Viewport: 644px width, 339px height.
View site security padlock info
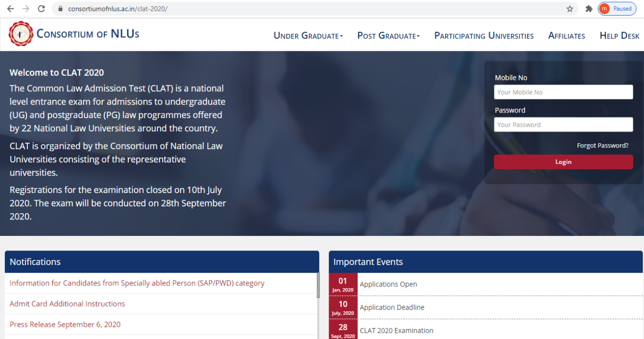click(x=60, y=9)
